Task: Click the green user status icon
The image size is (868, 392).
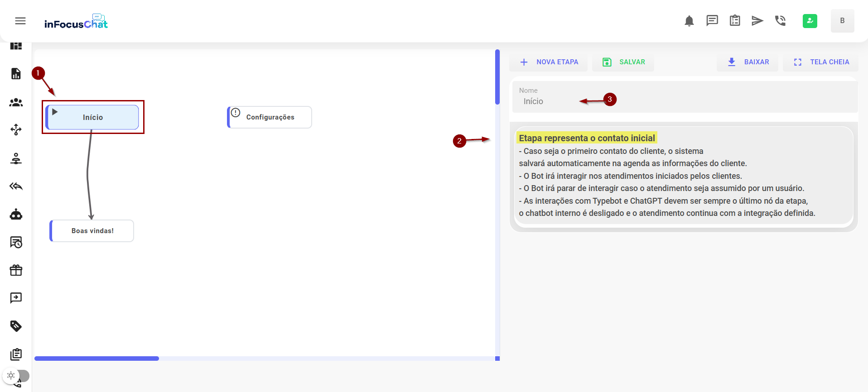Action: point(810,21)
